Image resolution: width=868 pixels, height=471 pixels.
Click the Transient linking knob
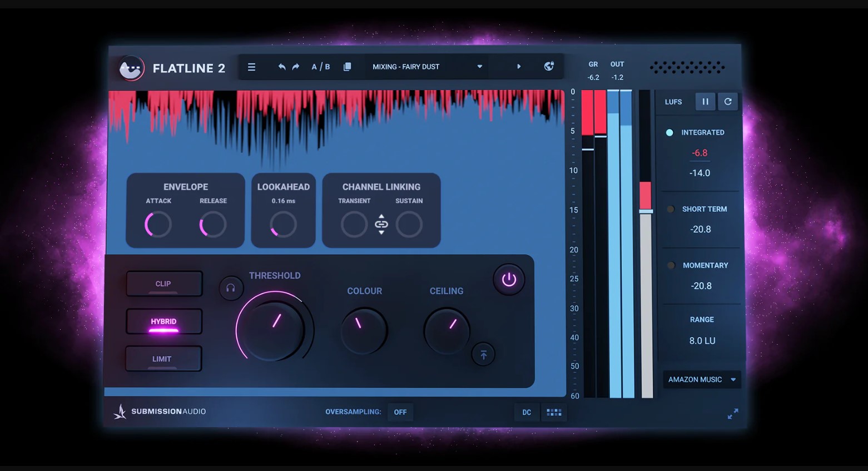354,225
